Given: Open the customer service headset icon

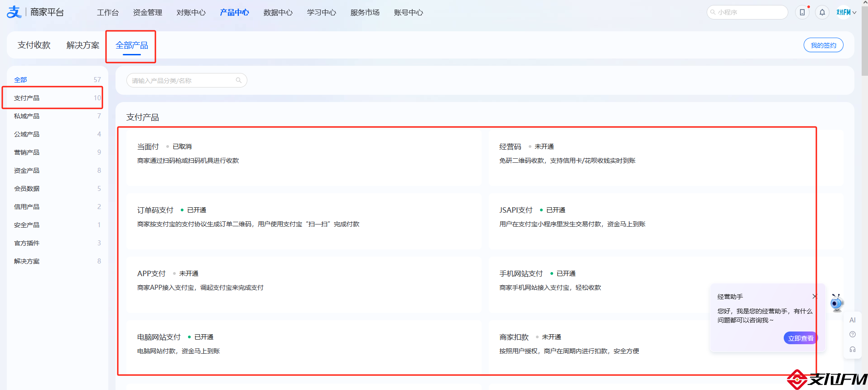Looking at the screenshot, I should pos(852,349).
